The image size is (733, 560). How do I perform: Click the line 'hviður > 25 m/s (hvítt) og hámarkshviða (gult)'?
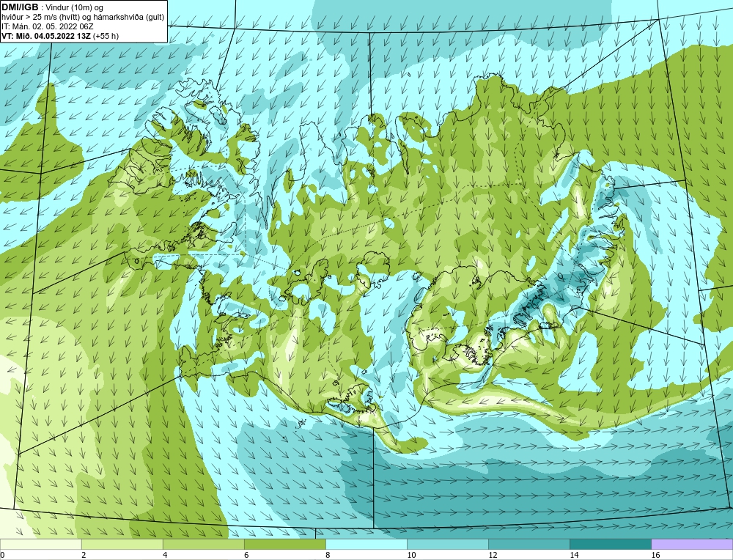pos(83,17)
